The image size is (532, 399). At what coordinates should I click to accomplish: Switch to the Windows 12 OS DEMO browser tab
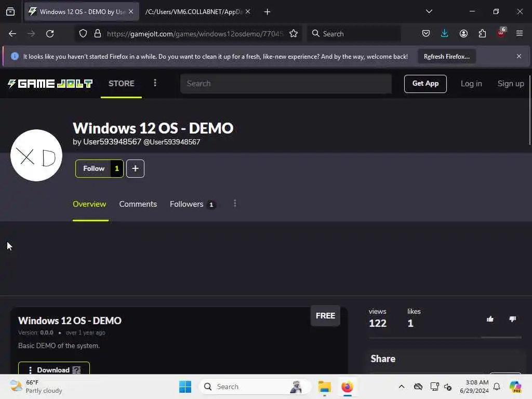[x=82, y=12]
